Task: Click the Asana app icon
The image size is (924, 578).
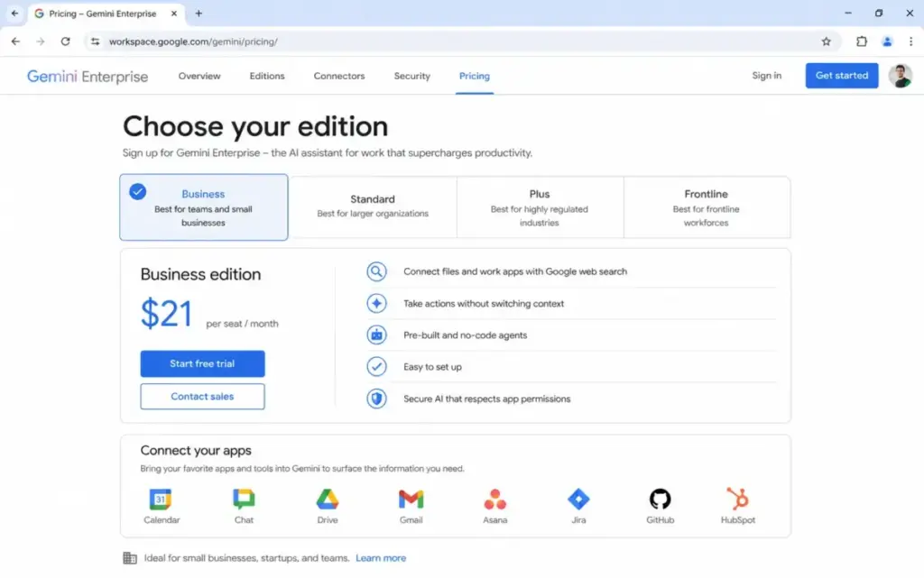Action: (x=494, y=500)
